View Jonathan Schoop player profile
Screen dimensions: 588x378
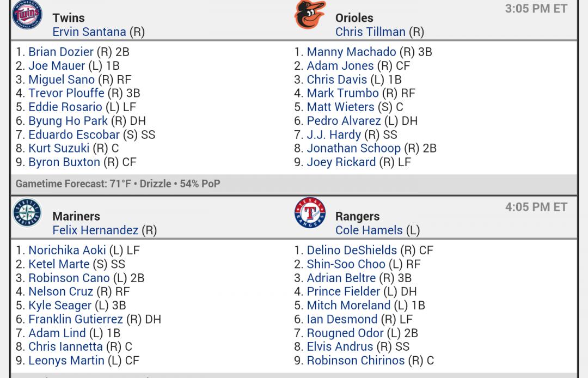tap(354, 148)
